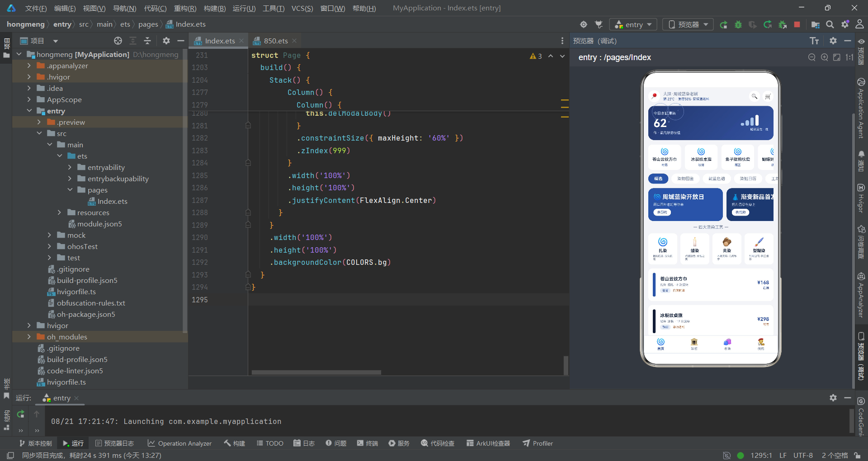Start debugging with the green bug icon
Image resolution: width=868 pixels, height=461 pixels.
pyautogui.click(x=738, y=25)
